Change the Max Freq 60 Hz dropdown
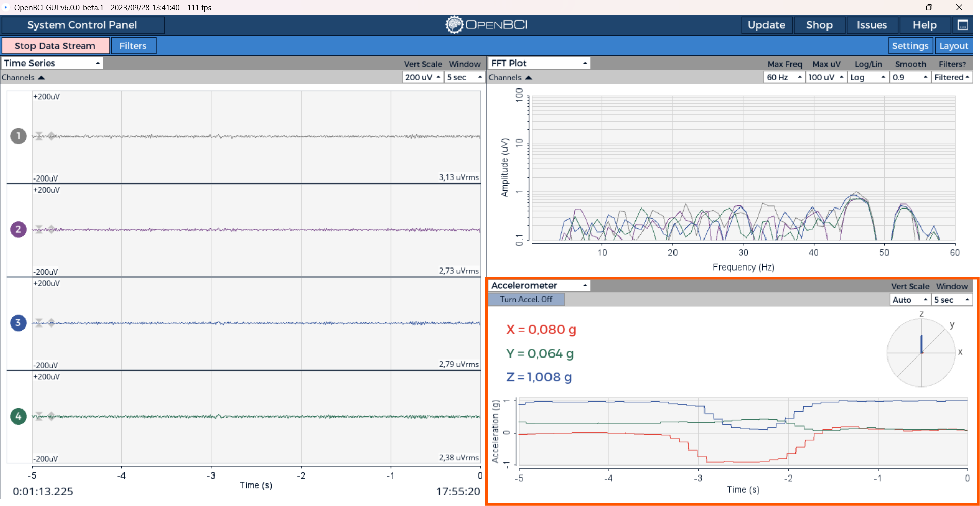The image size is (980, 506). click(x=784, y=77)
